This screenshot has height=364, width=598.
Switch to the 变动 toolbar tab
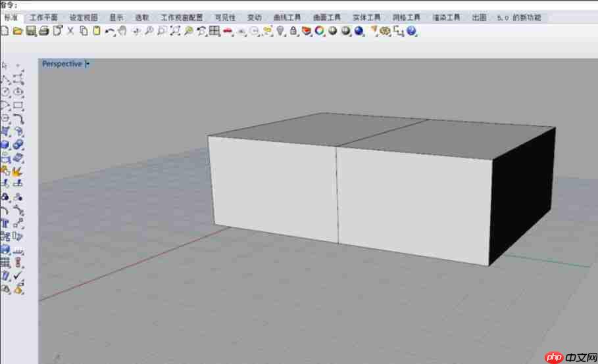click(255, 18)
